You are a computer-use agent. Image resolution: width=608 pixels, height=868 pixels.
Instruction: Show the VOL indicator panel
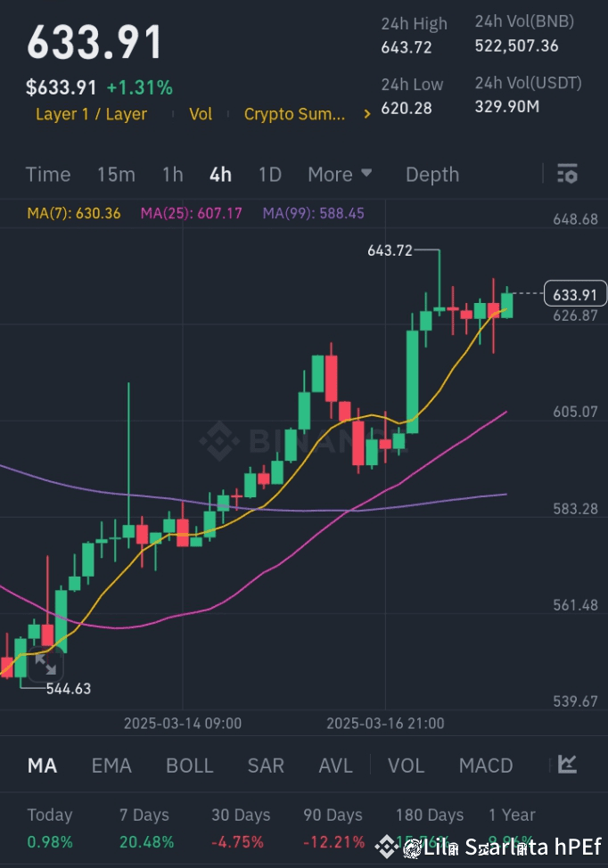(407, 766)
